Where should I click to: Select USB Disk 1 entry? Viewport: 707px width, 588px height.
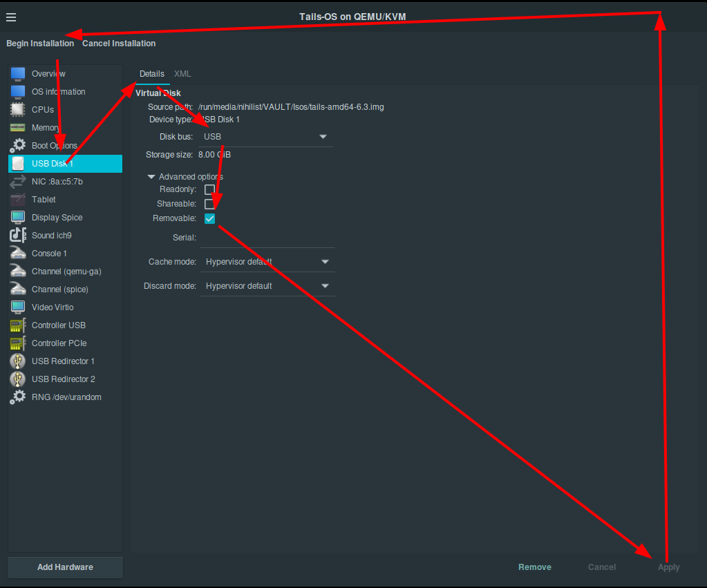click(x=66, y=164)
